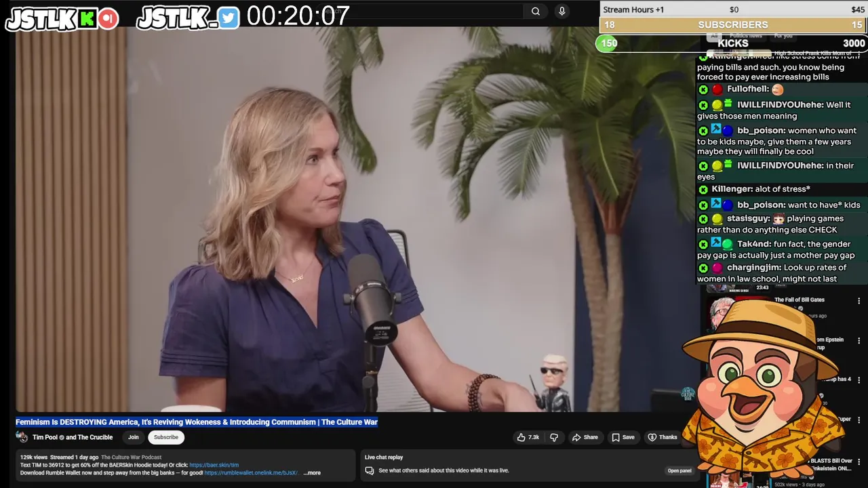
Task: Open the live chat replay panel
Action: [679, 470]
